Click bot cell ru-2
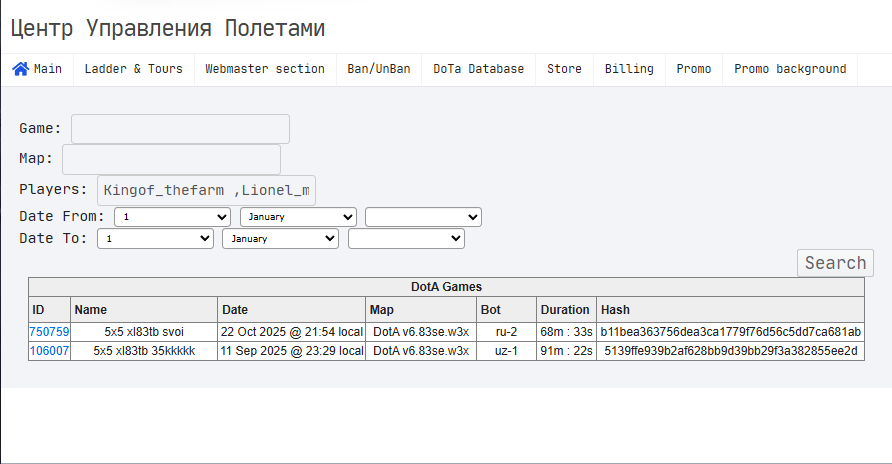The height and width of the screenshot is (464, 892). (x=506, y=332)
